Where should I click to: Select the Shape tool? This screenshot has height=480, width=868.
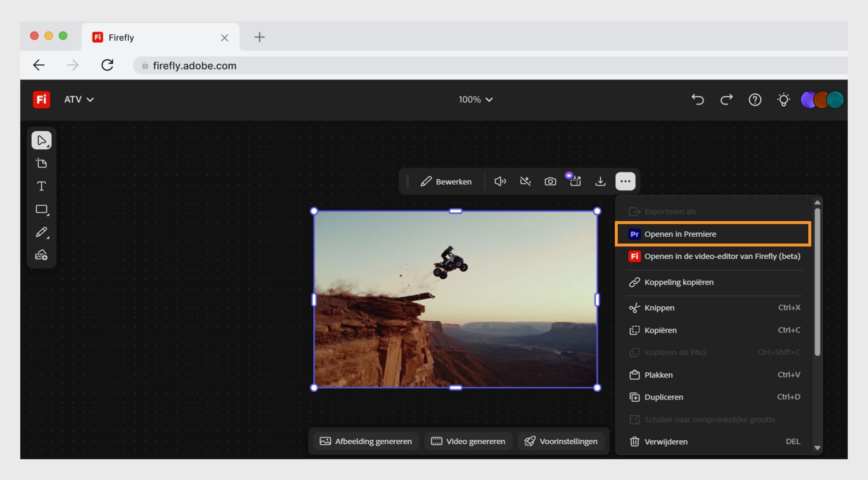41,209
